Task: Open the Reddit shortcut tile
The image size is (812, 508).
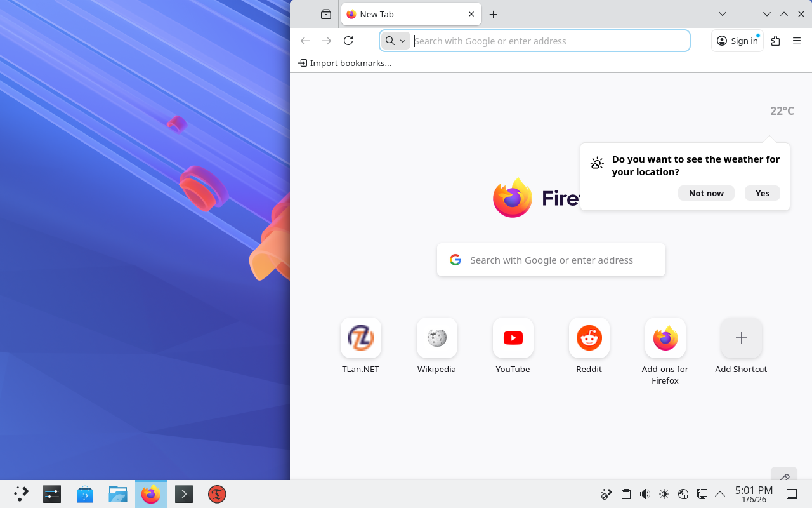Action: tap(589, 338)
